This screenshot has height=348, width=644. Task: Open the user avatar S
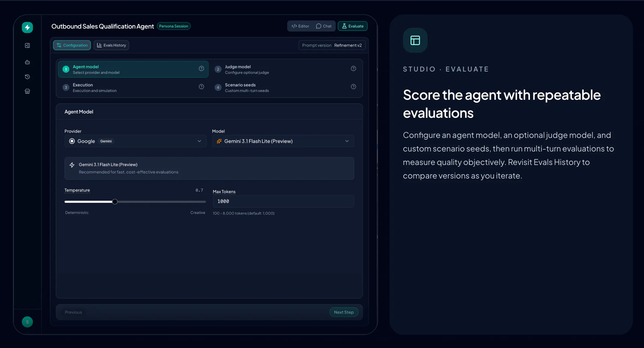pyautogui.click(x=27, y=322)
